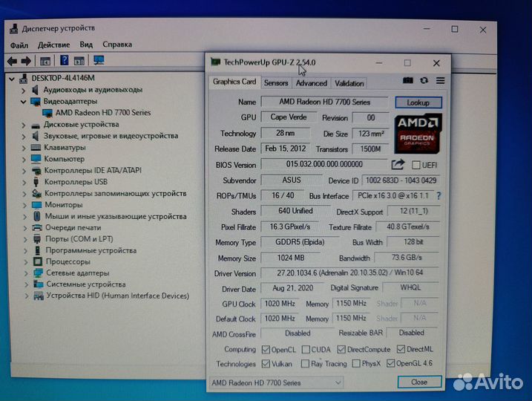
Task: Select the Graphics Card tab
Action: point(234,82)
